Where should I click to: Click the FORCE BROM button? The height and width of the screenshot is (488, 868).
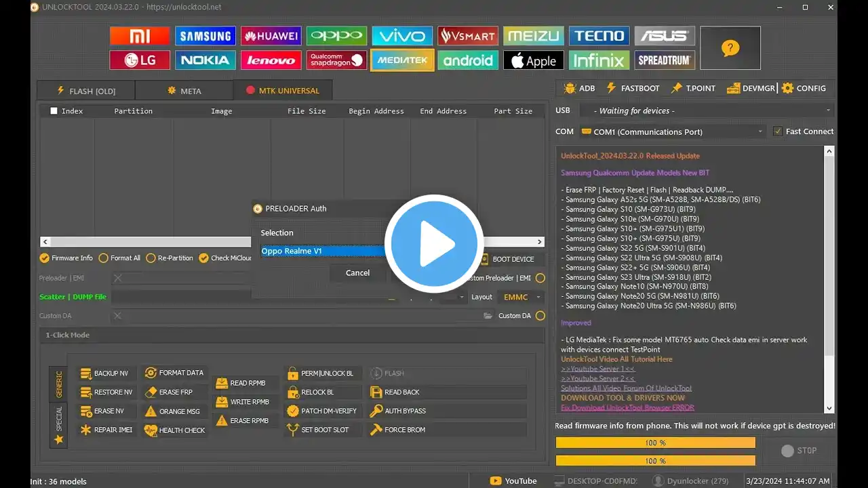pos(447,430)
